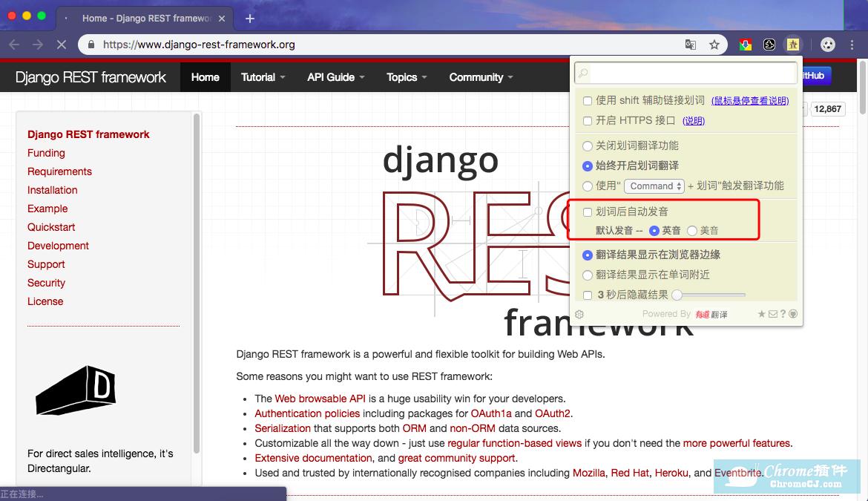
Task: Check 划词后自动发音 checkbox
Action: [x=588, y=212]
